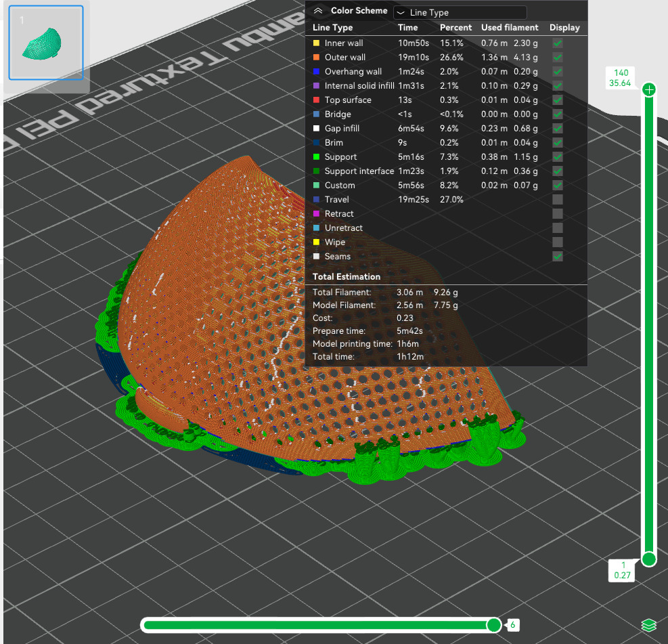The height and width of the screenshot is (644, 668).
Task: Click the Model printing time 1h6m value
Action: pos(407,343)
